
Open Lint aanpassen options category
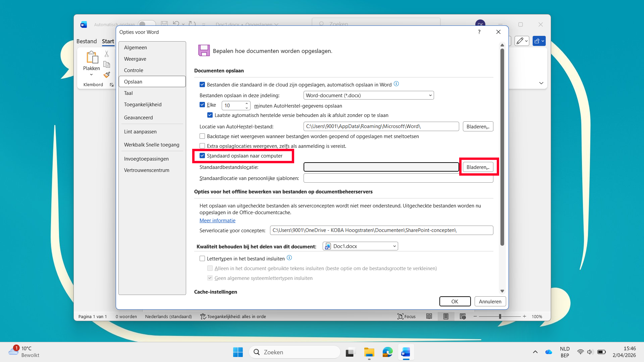point(140,132)
